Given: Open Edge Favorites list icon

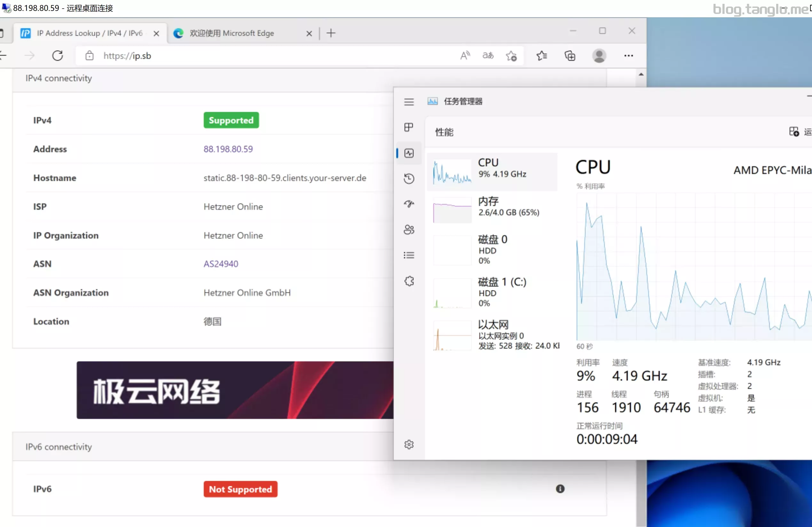Looking at the screenshot, I should 541,56.
